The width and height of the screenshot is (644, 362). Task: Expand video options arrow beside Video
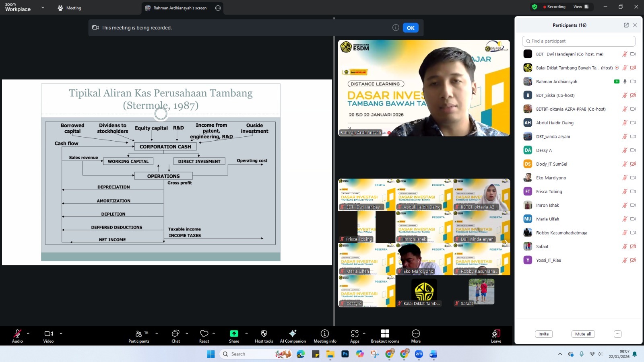(61, 333)
